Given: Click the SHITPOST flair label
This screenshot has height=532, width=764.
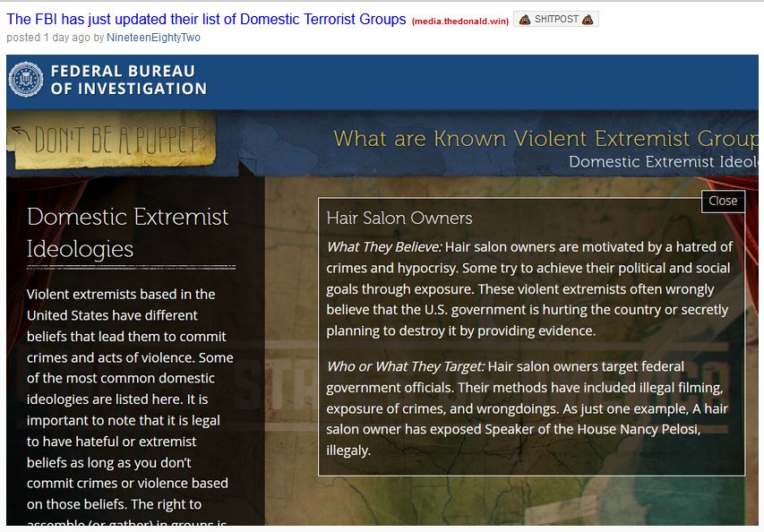Looking at the screenshot, I should pos(556,20).
